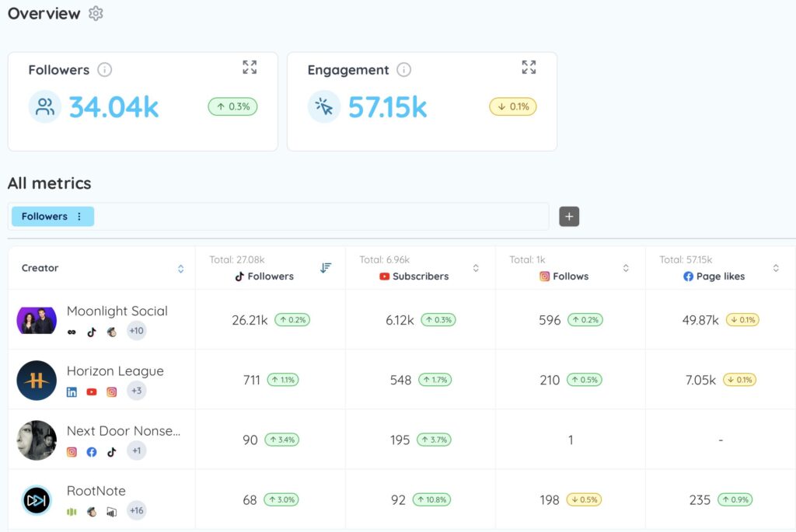Click the TikTok icon in the Engagement card
This screenshot has width=796, height=532.
tap(323, 106)
